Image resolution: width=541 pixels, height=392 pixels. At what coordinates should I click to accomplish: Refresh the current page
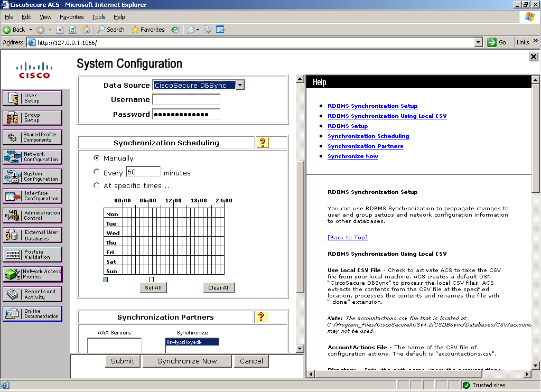coord(72,30)
